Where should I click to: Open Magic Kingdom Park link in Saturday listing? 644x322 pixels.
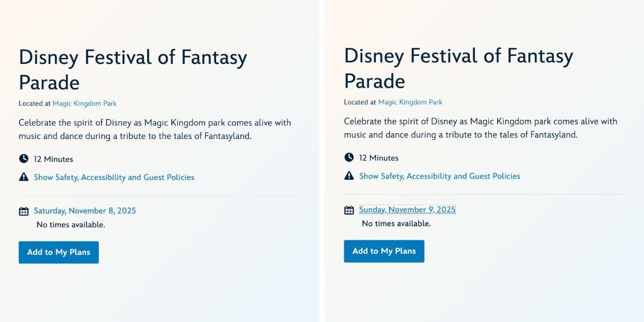coord(84,104)
